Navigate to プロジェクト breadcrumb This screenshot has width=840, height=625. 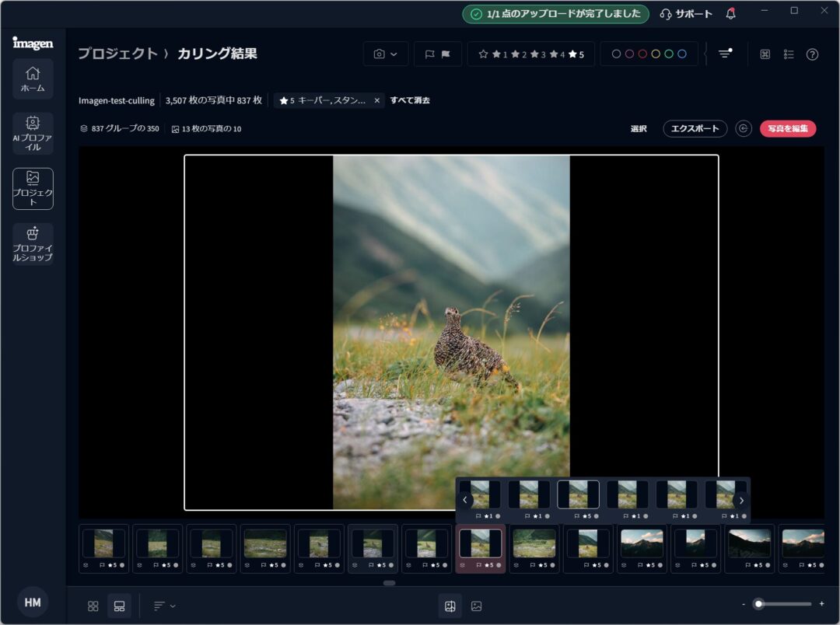117,54
